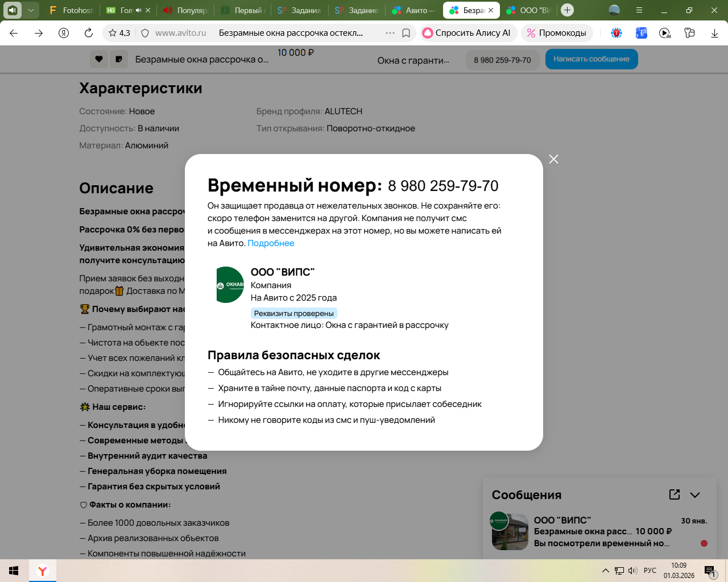This screenshot has width=728, height=582.
Task: Switch to the ООО "ВИПС" browser tab
Action: (529, 10)
